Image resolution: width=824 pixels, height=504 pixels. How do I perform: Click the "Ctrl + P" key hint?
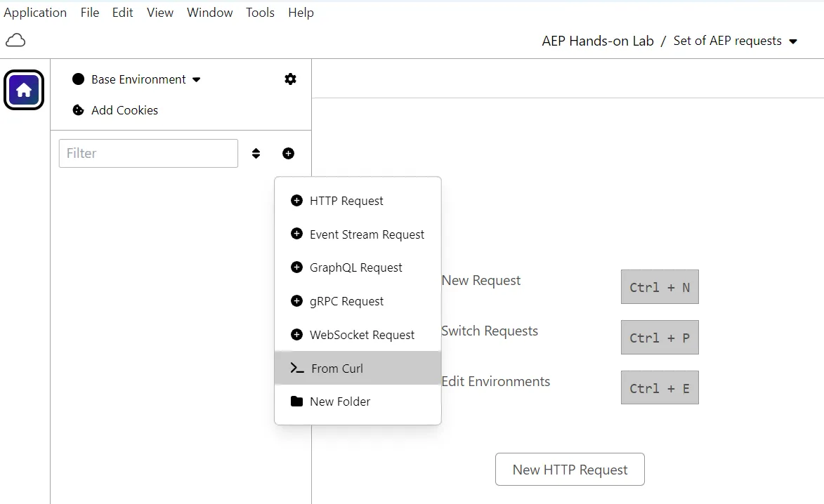click(x=660, y=337)
